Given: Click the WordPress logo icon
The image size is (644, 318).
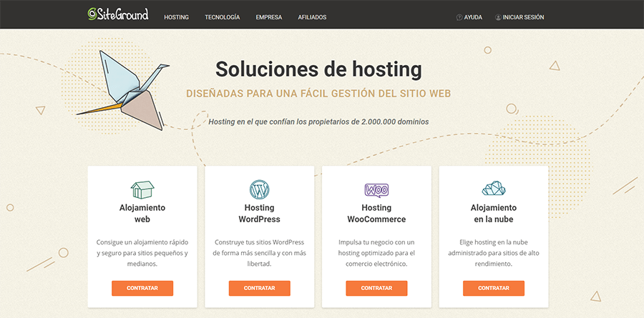Looking at the screenshot, I should pyautogui.click(x=260, y=190).
